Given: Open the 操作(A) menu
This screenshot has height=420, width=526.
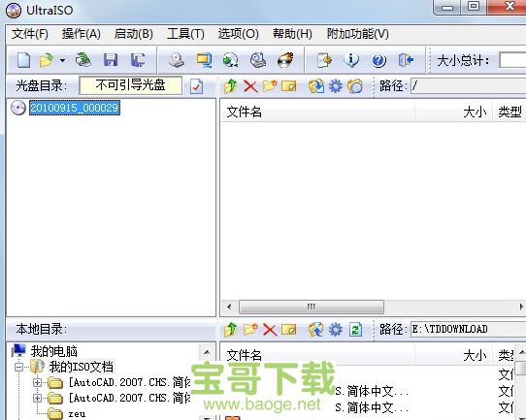Looking at the screenshot, I should pos(82,34).
